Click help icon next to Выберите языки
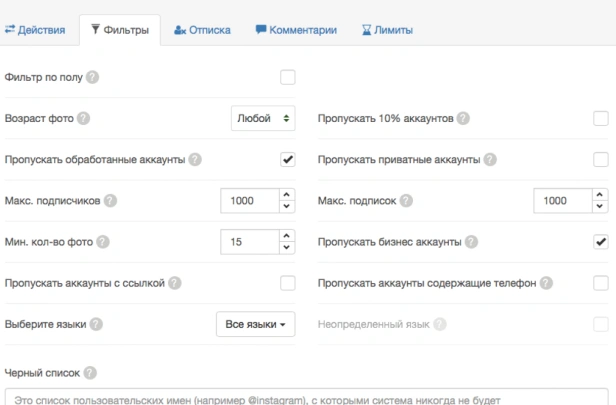The height and width of the screenshot is (405, 616). pos(96,324)
